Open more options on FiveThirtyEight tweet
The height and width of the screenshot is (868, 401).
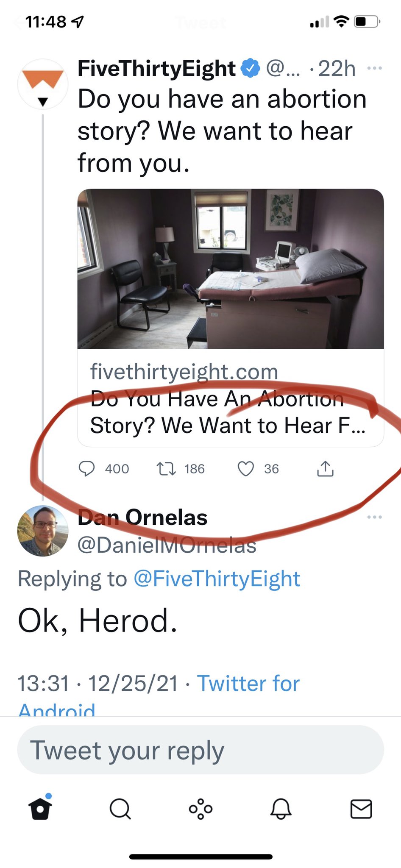pos(374,68)
